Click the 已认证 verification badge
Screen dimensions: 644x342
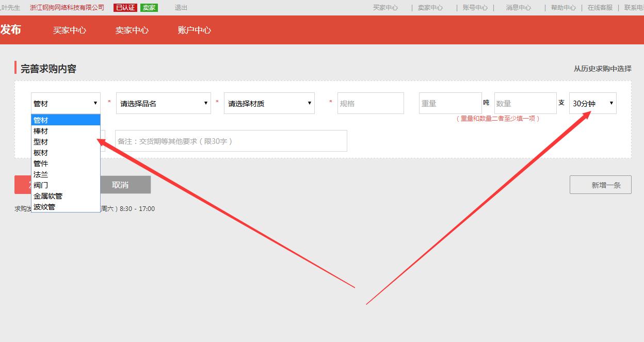pos(124,7)
